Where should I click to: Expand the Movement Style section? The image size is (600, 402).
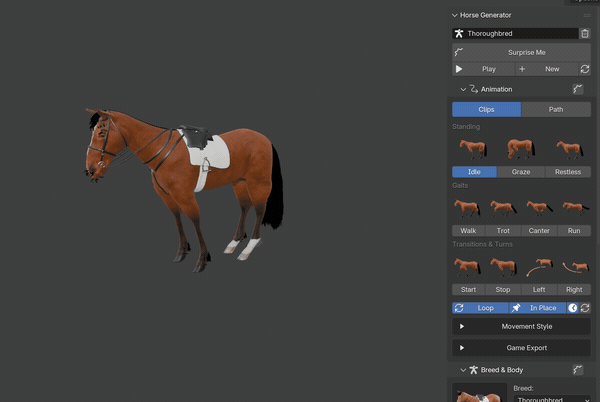(x=521, y=327)
